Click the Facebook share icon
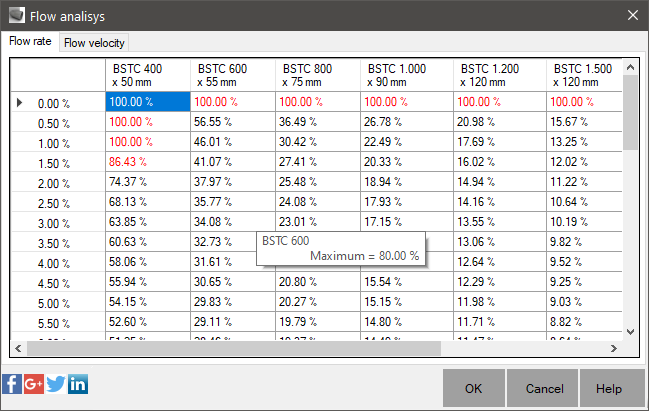 12,384
